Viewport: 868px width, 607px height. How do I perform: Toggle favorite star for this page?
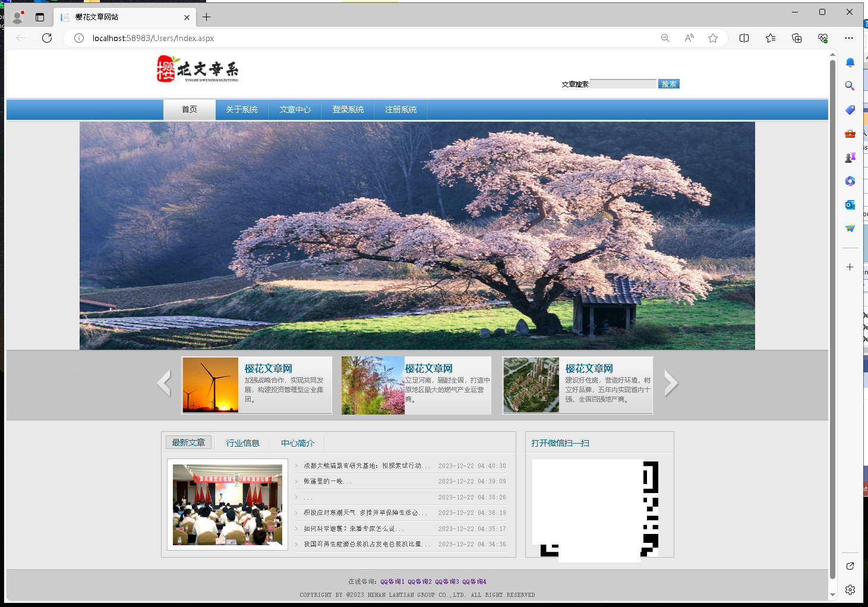coord(712,37)
